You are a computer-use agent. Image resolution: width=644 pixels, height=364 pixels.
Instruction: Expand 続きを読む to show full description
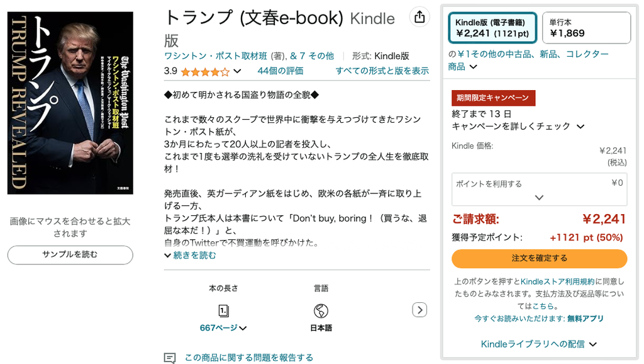[191, 255]
